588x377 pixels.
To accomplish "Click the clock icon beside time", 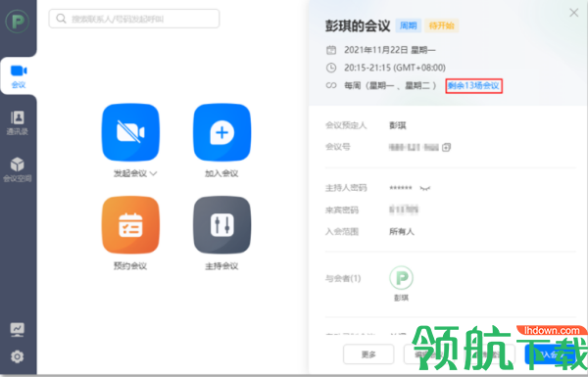I will click(x=331, y=68).
